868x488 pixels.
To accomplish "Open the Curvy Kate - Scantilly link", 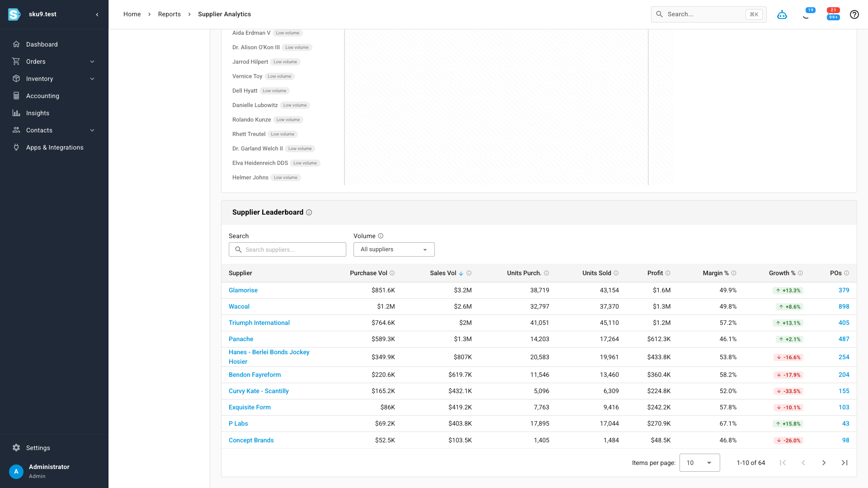I will tap(259, 391).
